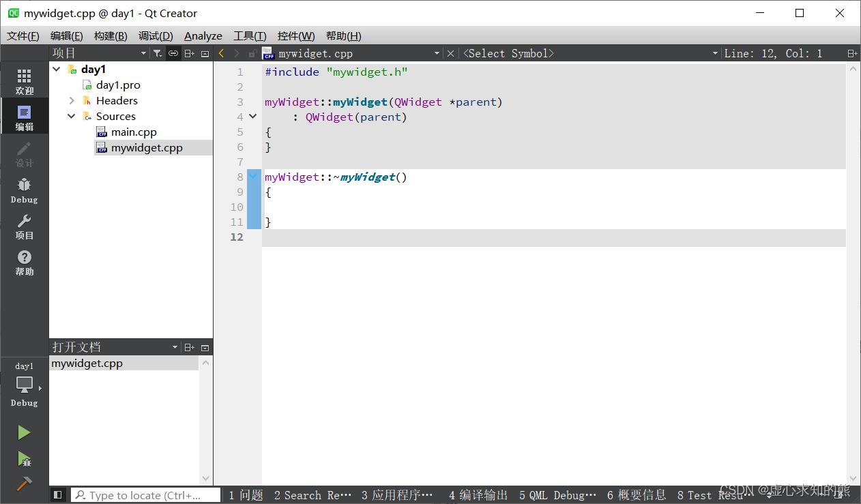Open the 项目 view dropdown
Screen dimensions: 861x504
click(x=143, y=53)
